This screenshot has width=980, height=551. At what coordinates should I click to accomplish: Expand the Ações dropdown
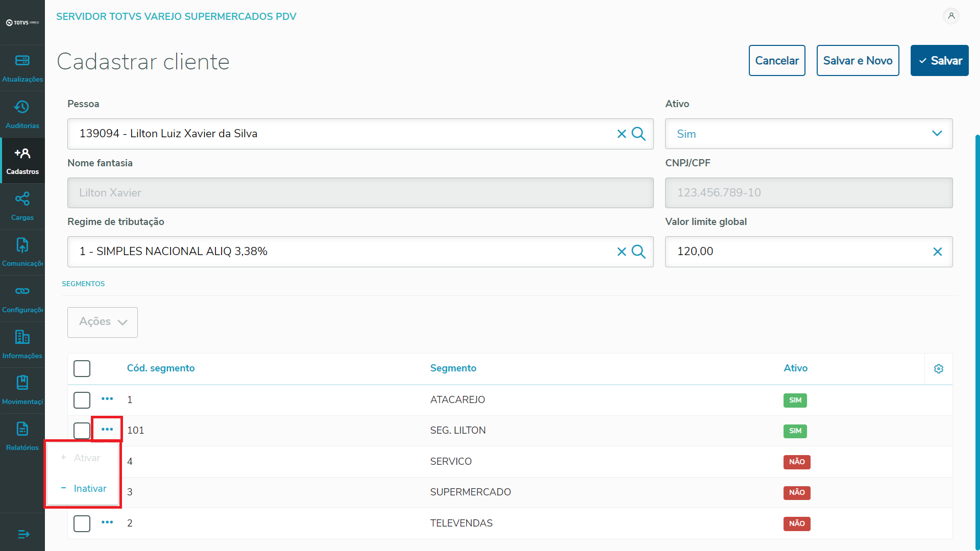(103, 322)
